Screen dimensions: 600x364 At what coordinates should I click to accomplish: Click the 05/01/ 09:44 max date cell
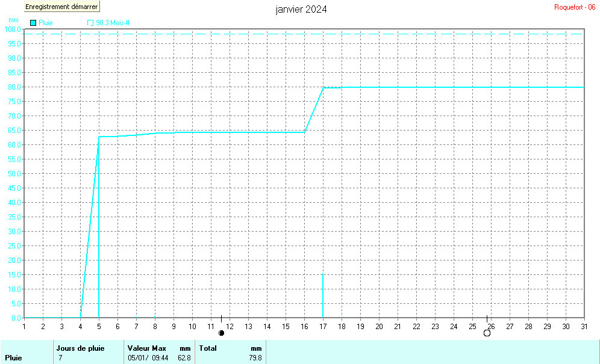coord(148,358)
